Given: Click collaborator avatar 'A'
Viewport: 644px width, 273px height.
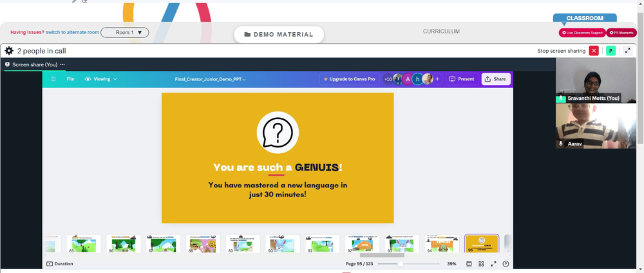Looking at the screenshot, I should pyautogui.click(x=408, y=79).
